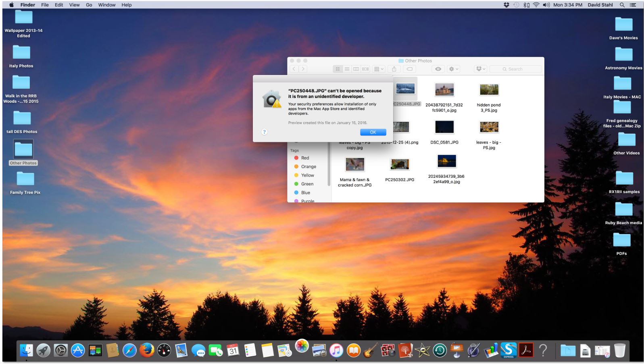Click the Edit Tags icon in Finder toolbar
Screen dimensions: 644x364
coord(409,69)
